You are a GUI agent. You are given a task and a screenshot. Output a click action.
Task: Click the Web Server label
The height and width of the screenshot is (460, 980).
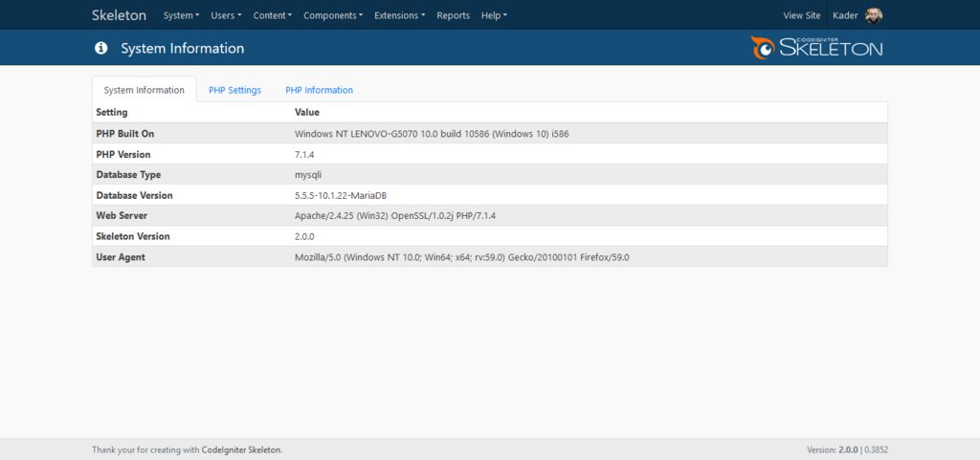click(x=122, y=215)
